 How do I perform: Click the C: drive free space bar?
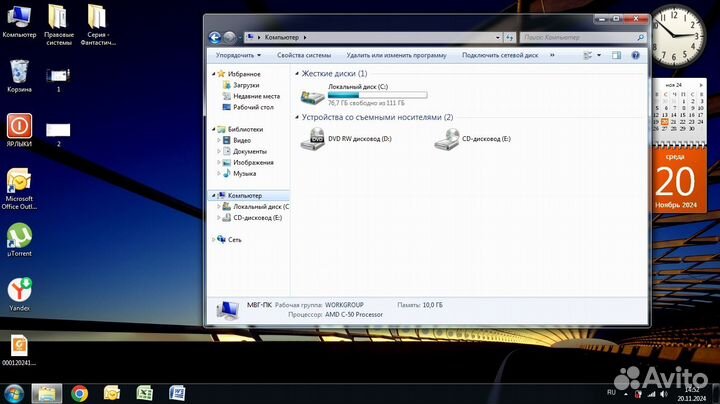[x=377, y=95]
